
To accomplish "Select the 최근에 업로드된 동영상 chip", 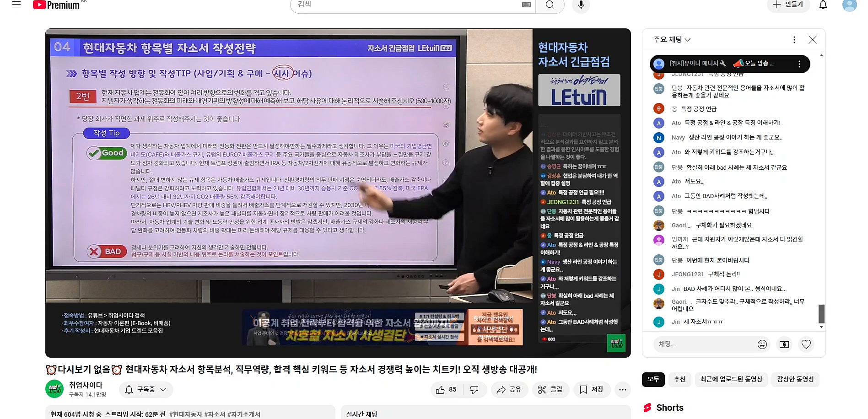I will tap(731, 379).
